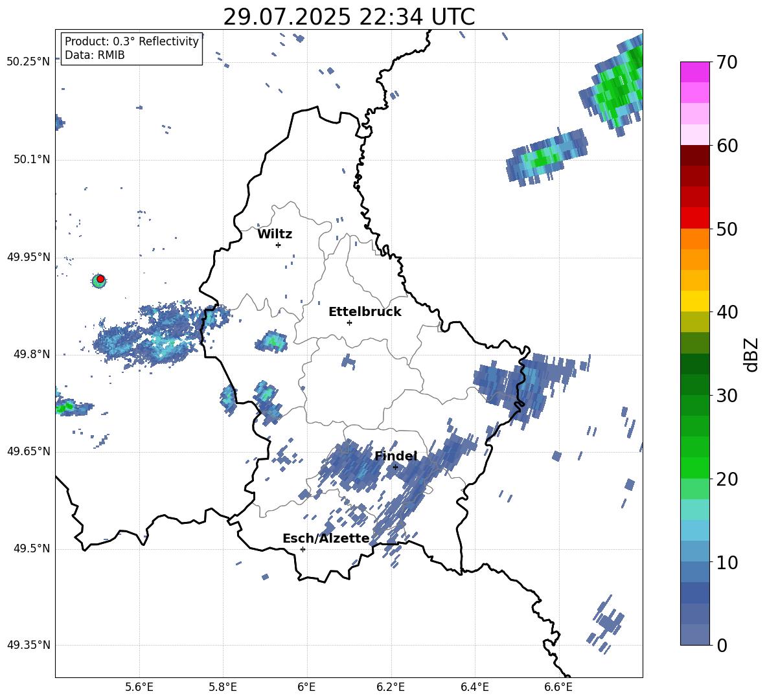Viewport: 767px width, 700px height.
Task: Pick the dark green colorbar segment between 30 and 40
Action: click(x=694, y=364)
